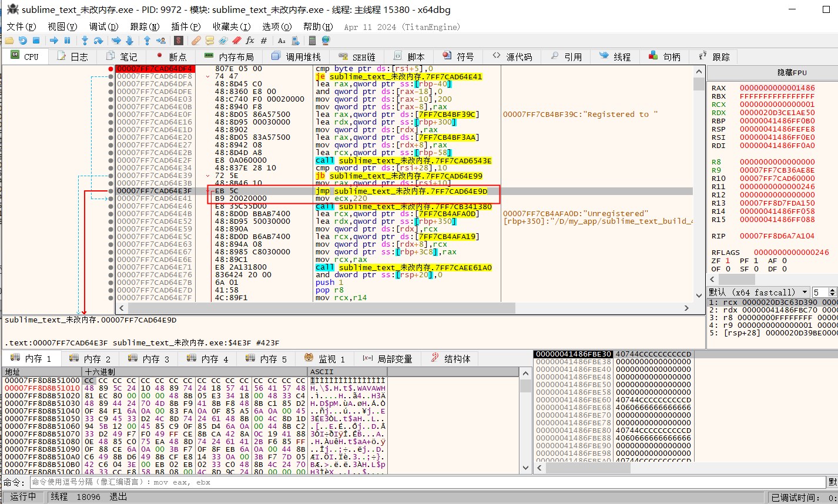Click the Run To User Code icon

point(160,41)
